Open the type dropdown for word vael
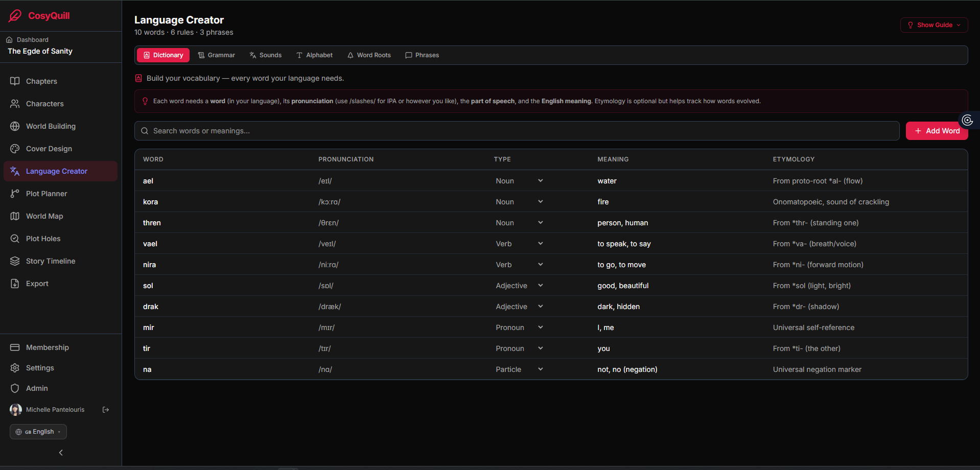This screenshot has height=470, width=980. [519, 244]
